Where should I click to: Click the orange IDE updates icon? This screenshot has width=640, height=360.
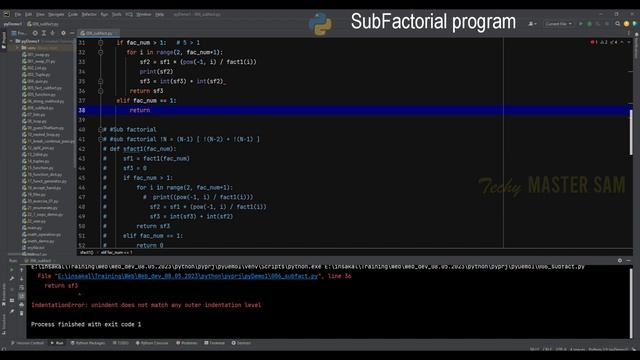[627, 24]
